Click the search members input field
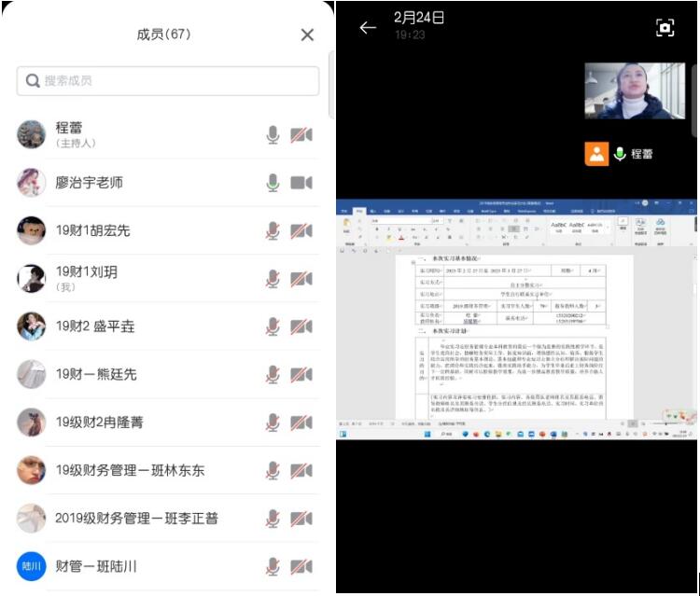The height and width of the screenshot is (596, 700). click(x=168, y=81)
